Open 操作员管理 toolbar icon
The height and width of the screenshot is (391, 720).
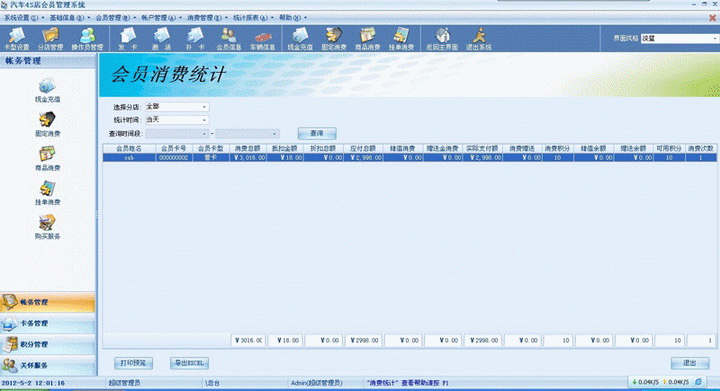pyautogui.click(x=87, y=39)
